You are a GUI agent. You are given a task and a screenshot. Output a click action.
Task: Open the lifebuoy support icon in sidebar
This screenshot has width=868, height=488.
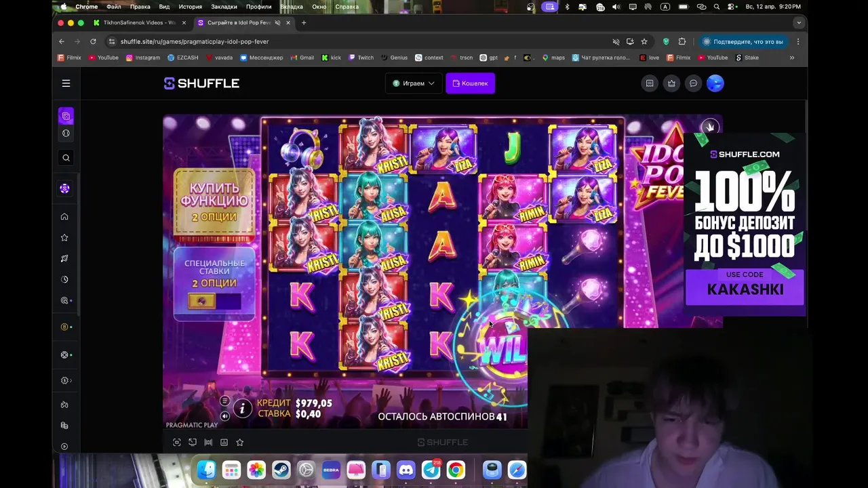[64, 354]
